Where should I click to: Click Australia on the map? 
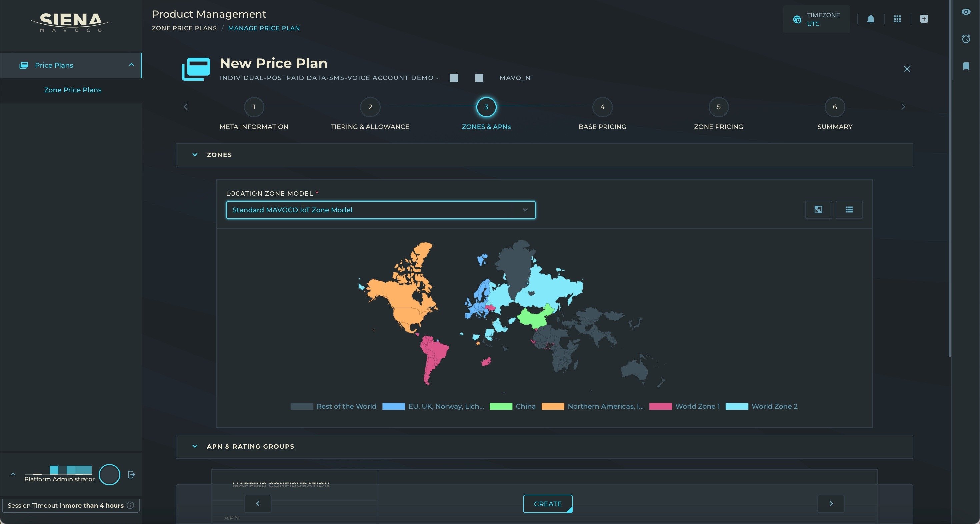tap(635, 370)
